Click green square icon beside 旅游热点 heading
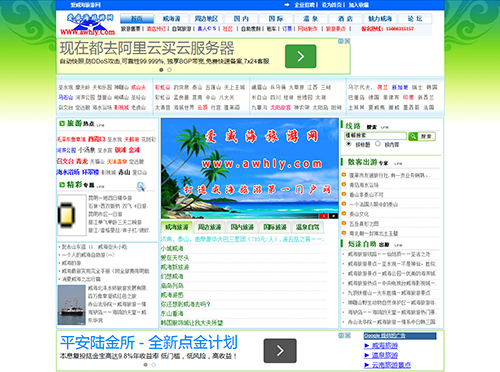Viewport: 500px width, 372px height. tap(62, 123)
